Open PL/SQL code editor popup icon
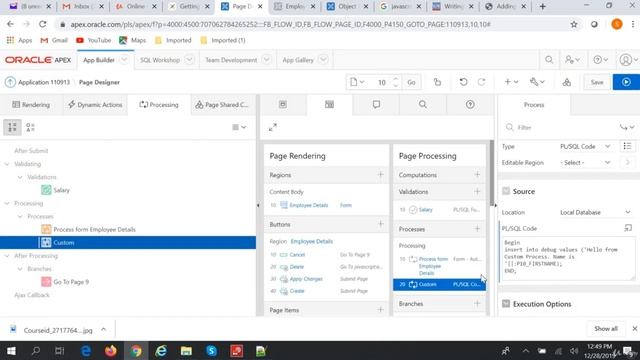 coord(628,228)
